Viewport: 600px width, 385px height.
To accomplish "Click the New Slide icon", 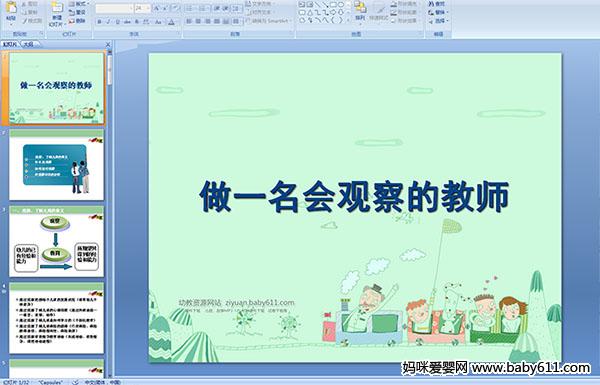I will [x=57, y=14].
